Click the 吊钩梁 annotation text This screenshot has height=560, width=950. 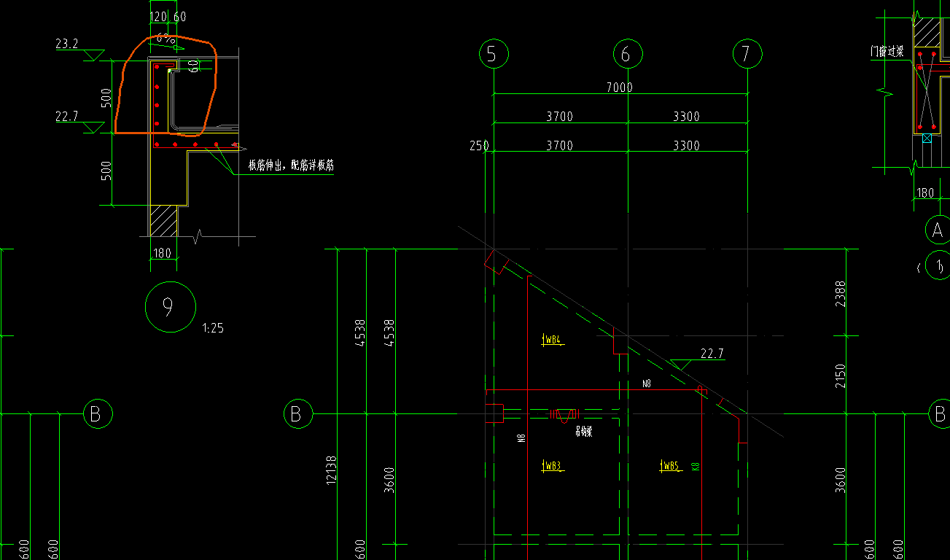tap(583, 432)
